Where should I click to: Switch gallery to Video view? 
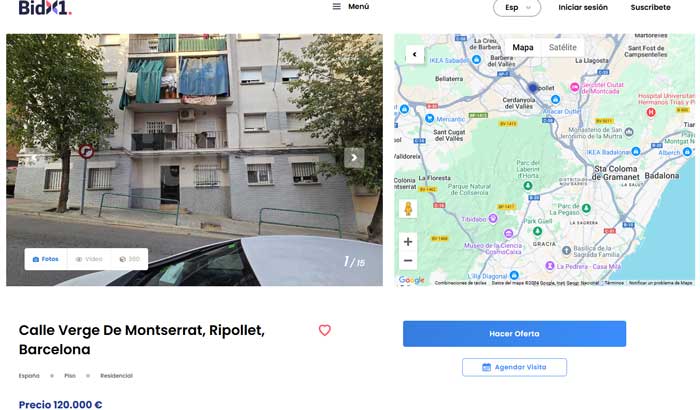pos(89,259)
